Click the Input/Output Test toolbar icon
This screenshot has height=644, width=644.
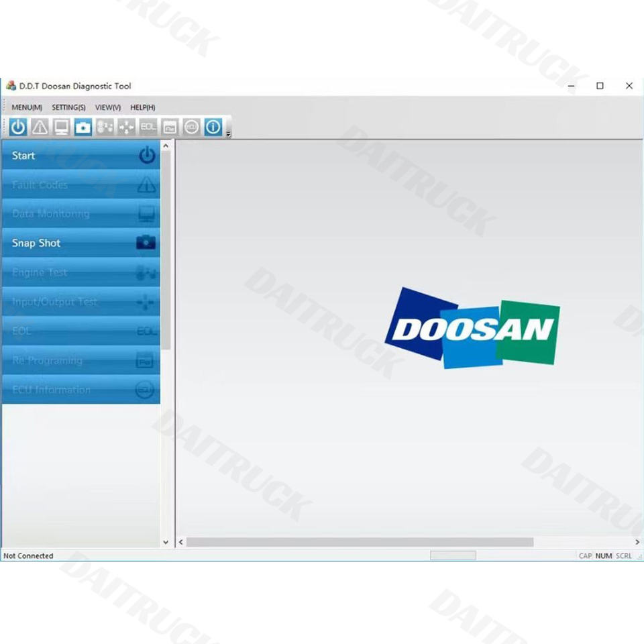click(127, 127)
